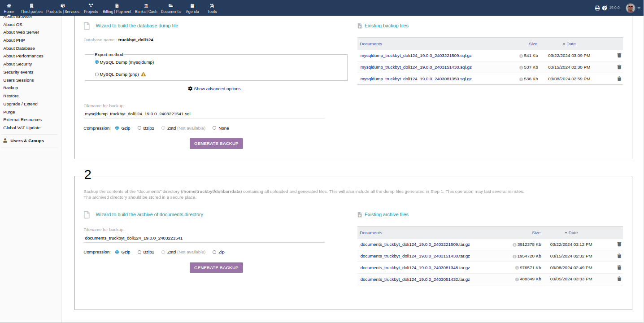Open user avatar dropdown menu
The width and height of the screenshot is (644, 323).
(633, 8)
